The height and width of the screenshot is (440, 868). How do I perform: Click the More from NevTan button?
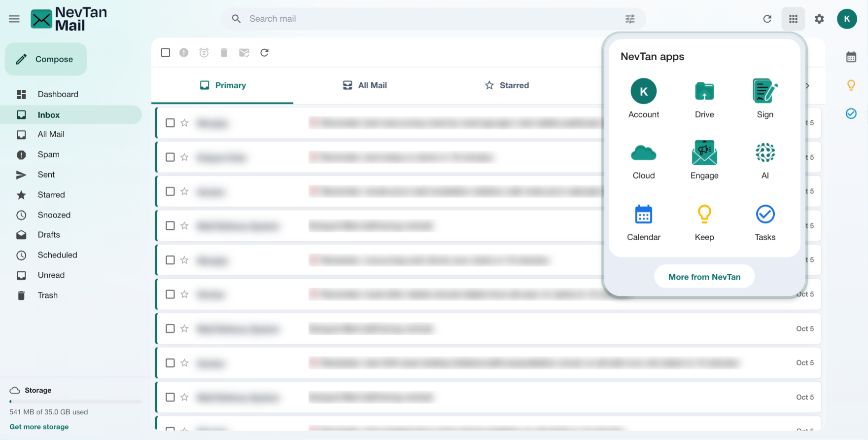point(704,277)
